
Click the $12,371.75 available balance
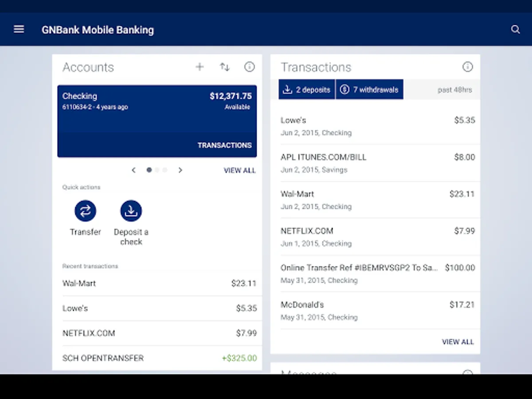[231, 96]
